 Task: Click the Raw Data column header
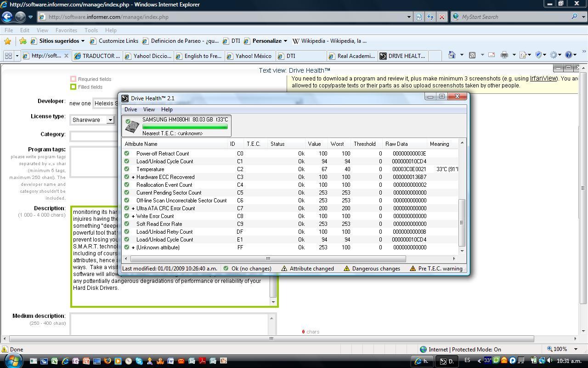pyautogui.click(x=404, y=144)
